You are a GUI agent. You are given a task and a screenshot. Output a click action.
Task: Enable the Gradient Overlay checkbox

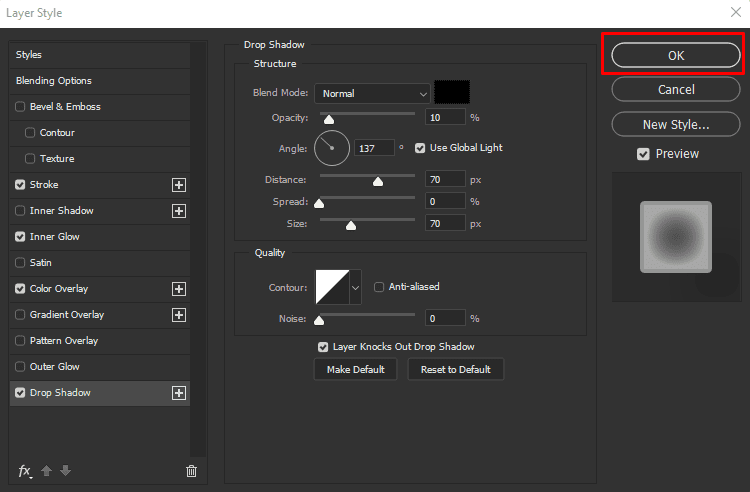coord(20,315)
